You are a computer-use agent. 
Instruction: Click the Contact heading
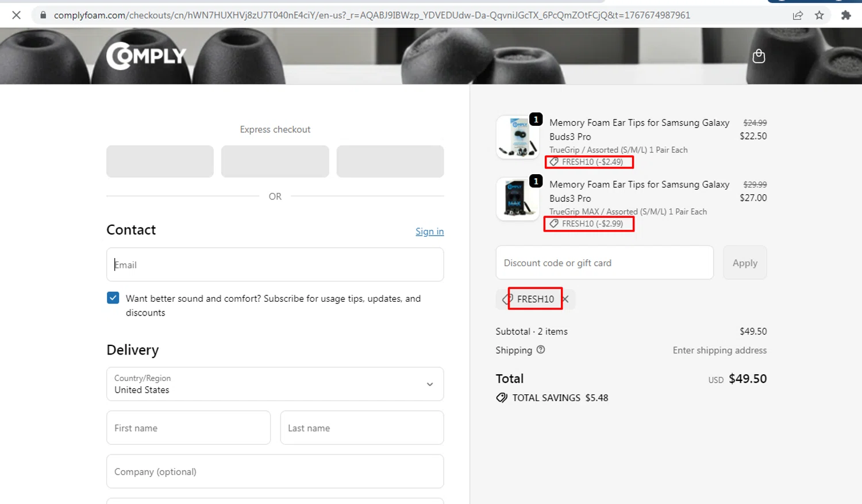pos(131,230)
